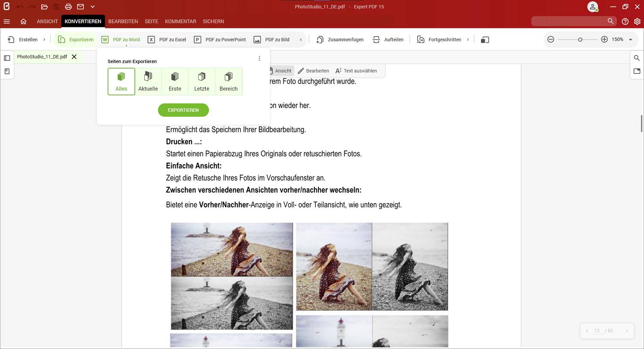The image size is (644, 349).
Task: Open Fortgeschritten conversion options
Action: pos(444,39)
